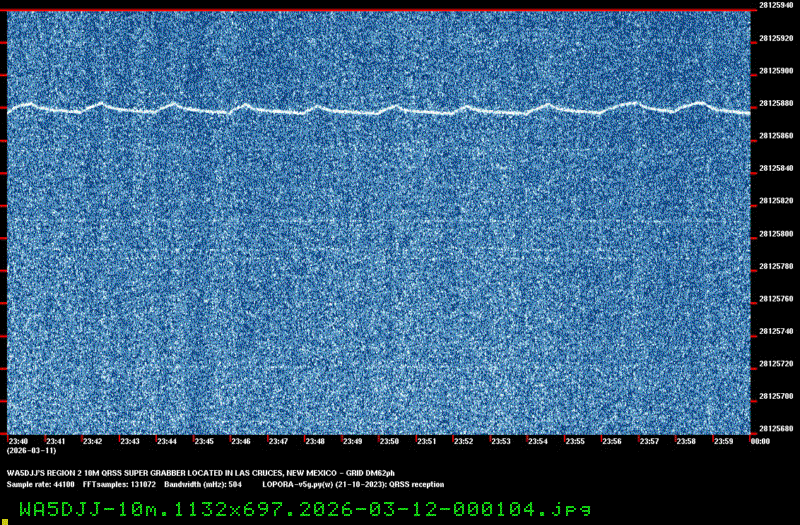Click the 28125940 frequency label
The width and height of the screenshot is (800, 525).
click(x=776, y=6)
